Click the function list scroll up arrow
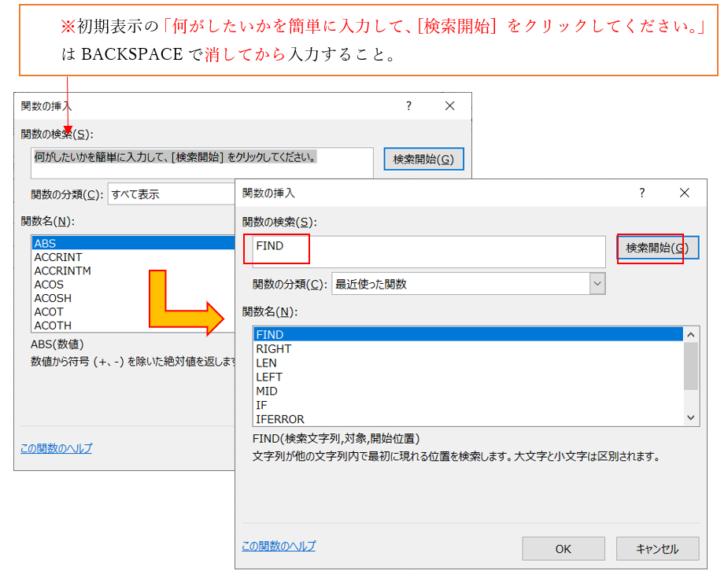This screenshot has height=578, width=728. point(691,334)
